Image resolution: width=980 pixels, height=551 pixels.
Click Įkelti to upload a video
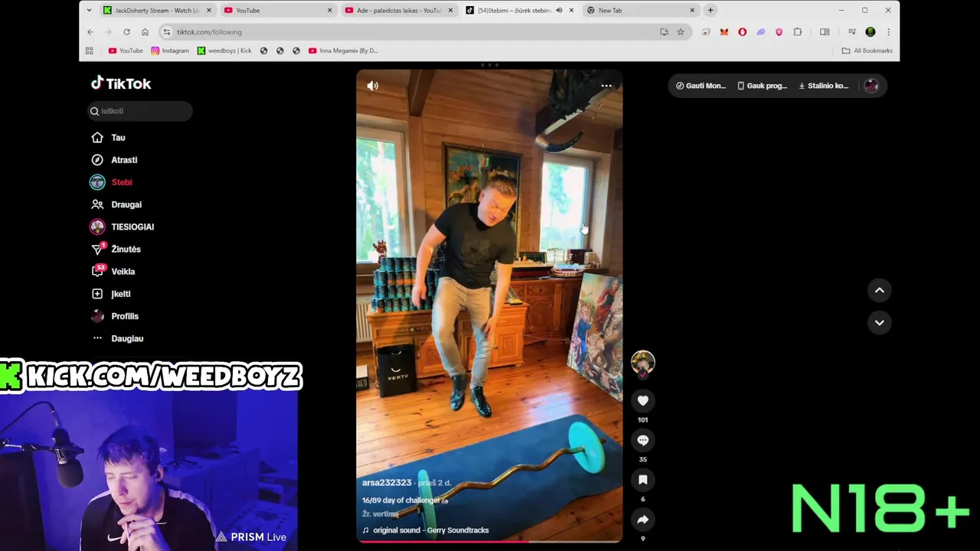pyautogui.click(x=120, y=294)
